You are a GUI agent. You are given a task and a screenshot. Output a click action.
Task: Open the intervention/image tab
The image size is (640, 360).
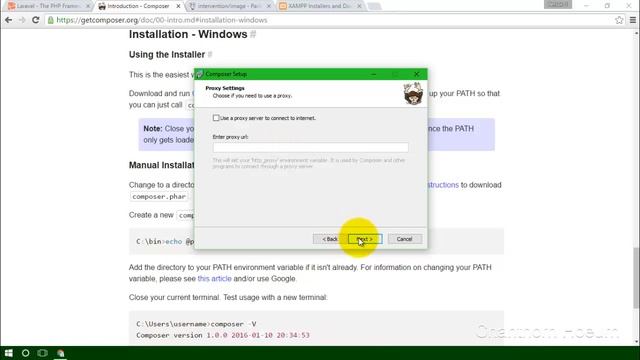pos(229,6)
